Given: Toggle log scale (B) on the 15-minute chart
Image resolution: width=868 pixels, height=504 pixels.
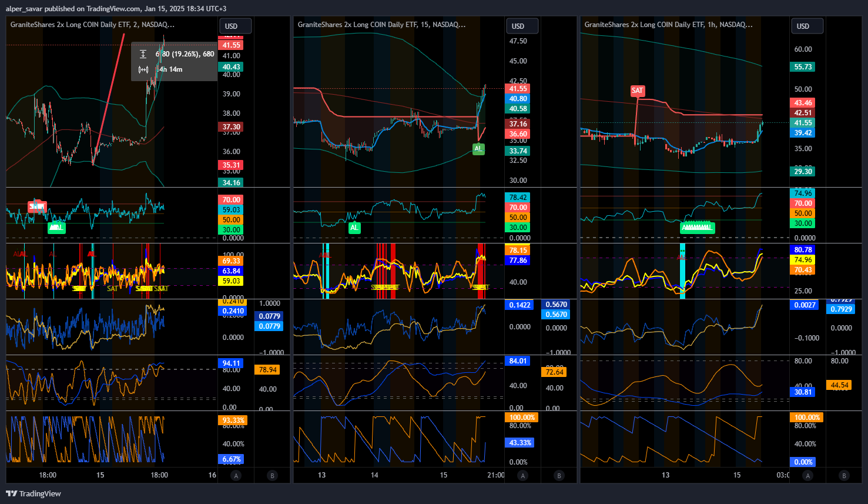Looking at the screenshot, I should [559, 476].
